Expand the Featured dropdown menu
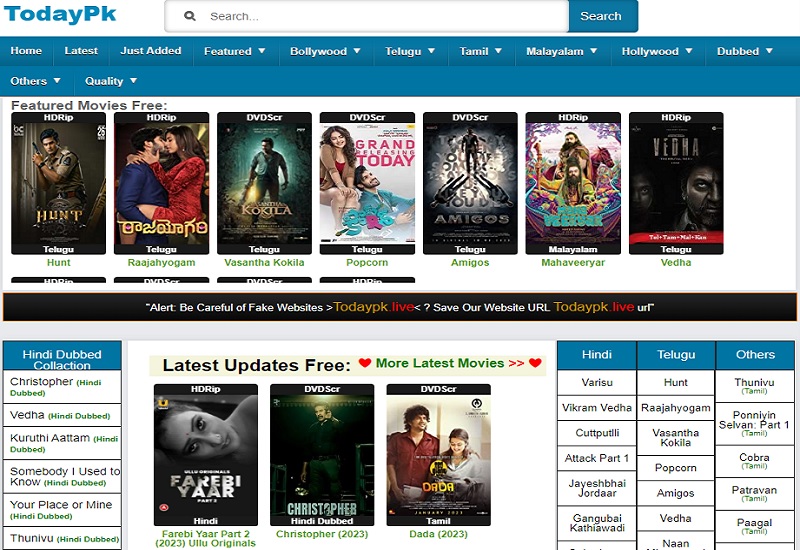Image resolution: width=800 pixels, height=550 pixels. (235, 51)
